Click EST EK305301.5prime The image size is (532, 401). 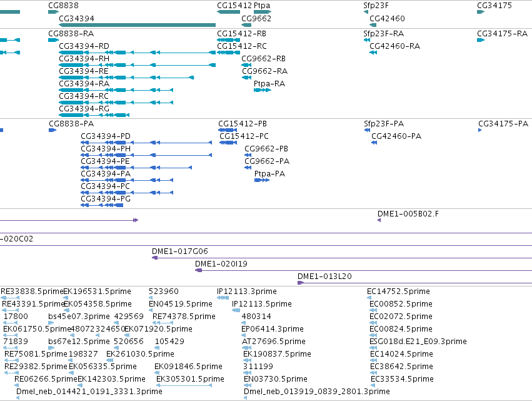tap(190, 379)
